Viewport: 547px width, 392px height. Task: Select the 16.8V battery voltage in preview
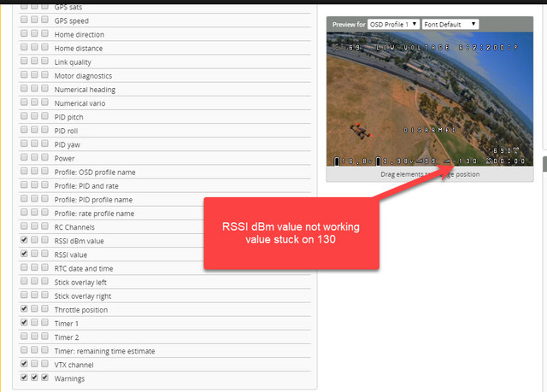click(x=354, y=161)
